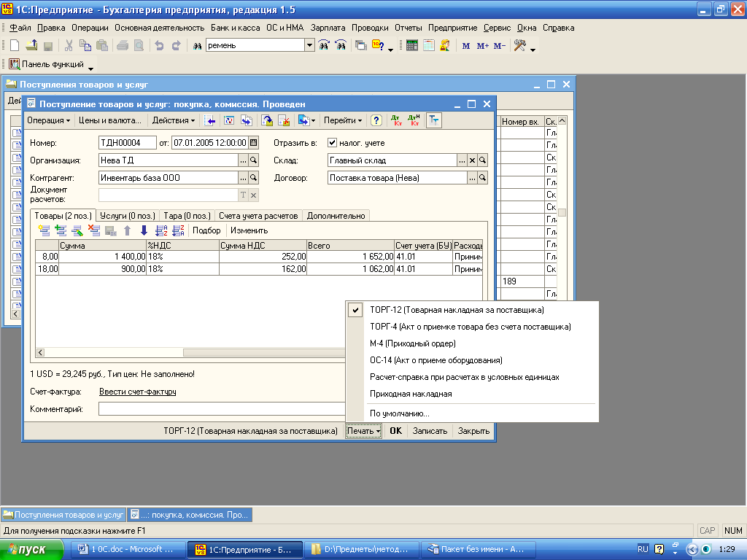Image resolution: width=747 pixels, height=560 pixels.
Task: Choose По умолчанию... menu entry
Action: (x=399, y=413)
